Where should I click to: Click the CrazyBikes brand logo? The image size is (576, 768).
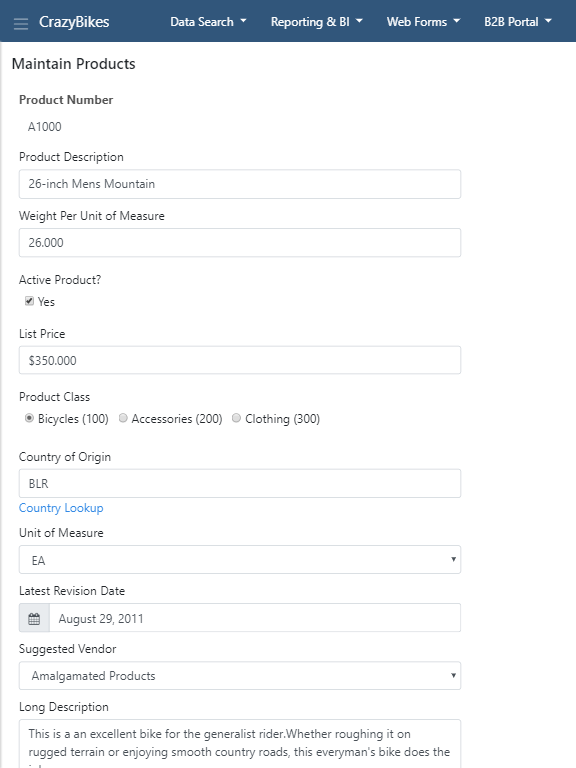click(74, 22)
